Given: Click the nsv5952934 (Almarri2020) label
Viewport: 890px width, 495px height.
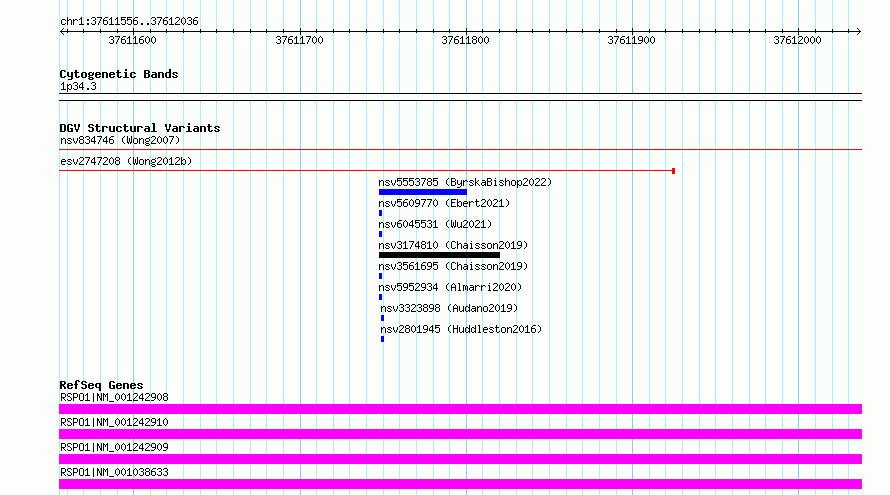Looking at the screenshot, I should tap(450, 287).
